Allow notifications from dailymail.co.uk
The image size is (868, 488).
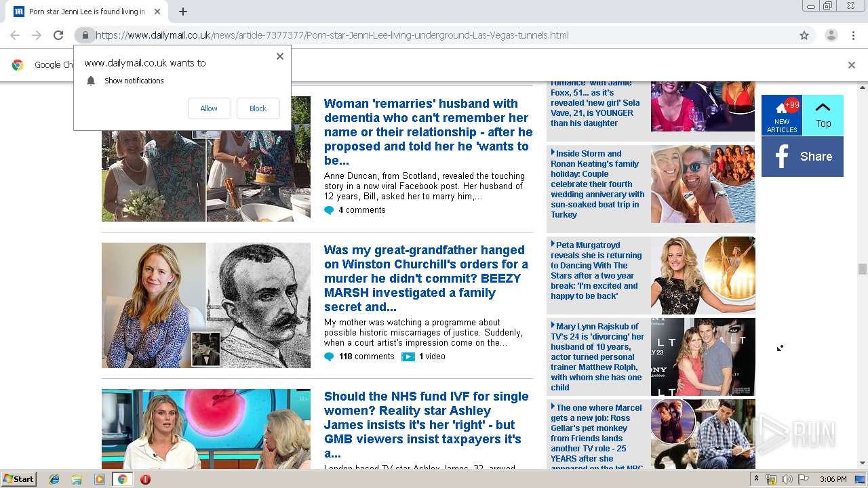click(x=209, y=108)
